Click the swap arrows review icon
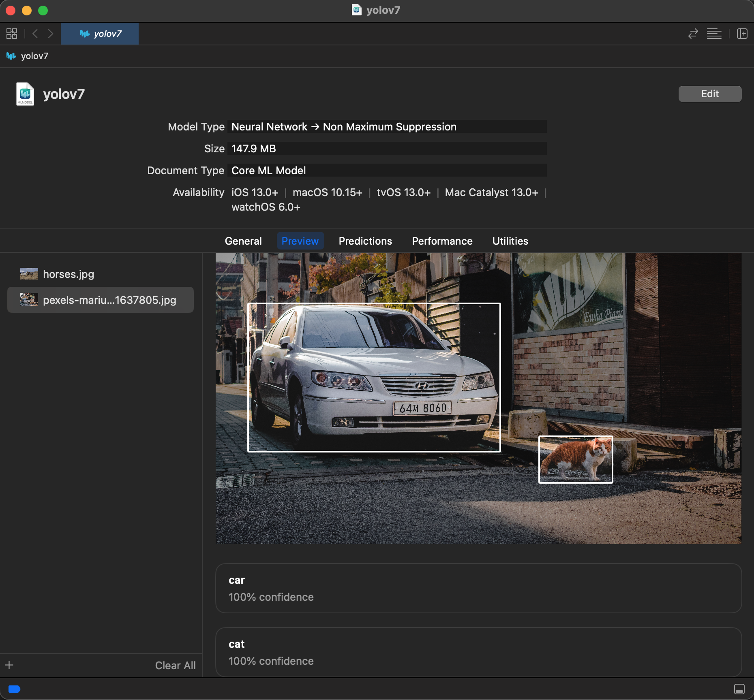754x700 pixels. [693, 34]
